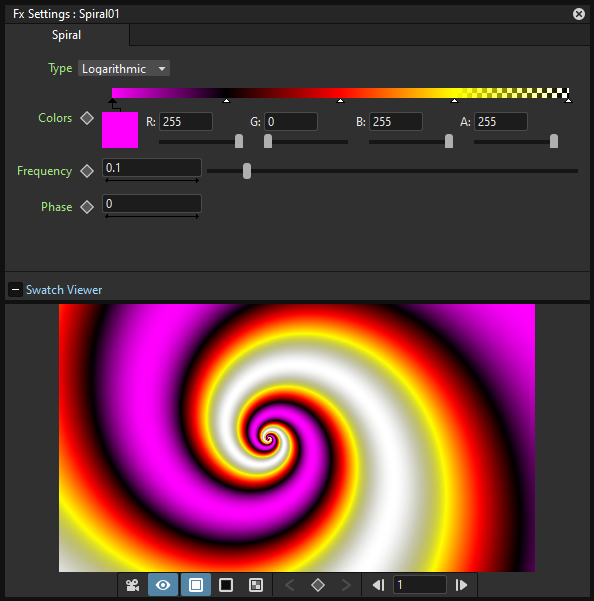Image resolution: width=594 pixels, height=601 pixels.
Task: Toggle the Phase keyframe diamond
Action: coord(87,207)
